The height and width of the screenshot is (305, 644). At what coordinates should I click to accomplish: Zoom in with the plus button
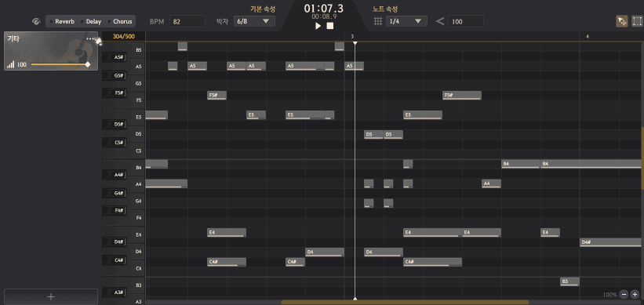pyautogui.click(x=635, y=294)
